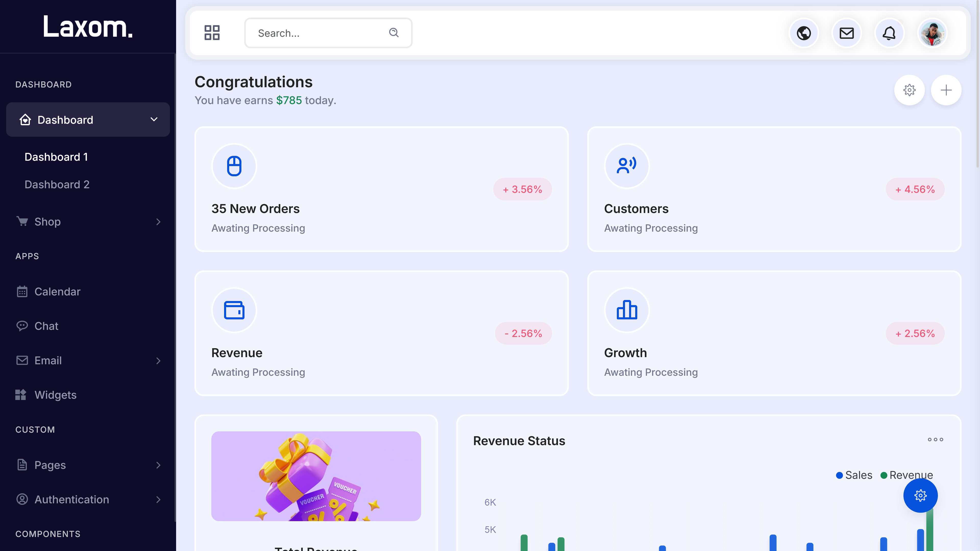The image size is (980, 551).
Task: Click the gear icon beside Congratulations
Action: tap(909, 90)
